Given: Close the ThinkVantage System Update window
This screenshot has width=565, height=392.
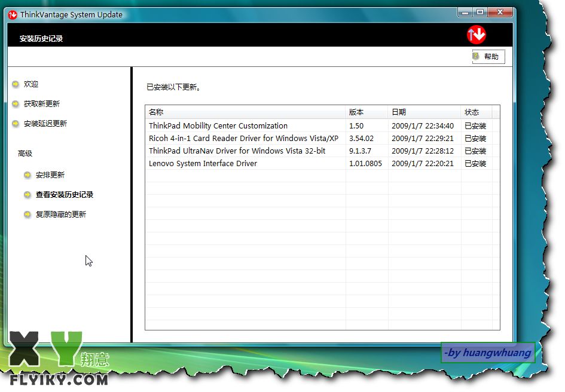Looking at the screenshot, I should (x=500, y=12).
